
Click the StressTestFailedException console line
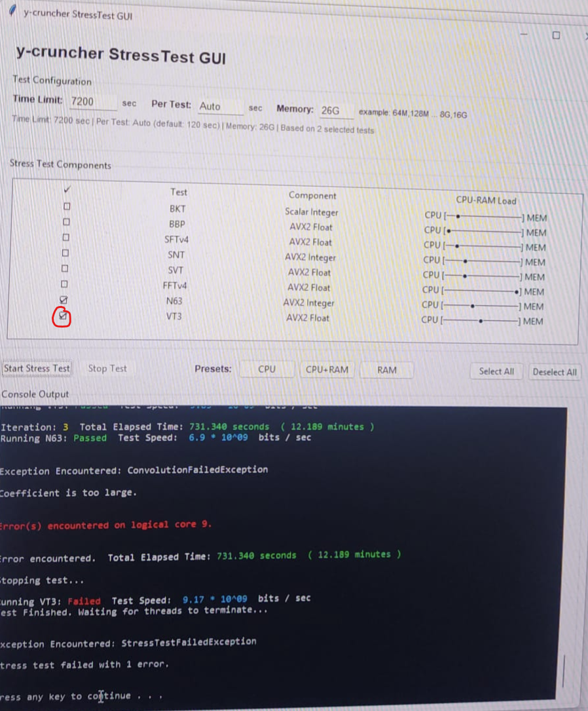pos(128,643)
